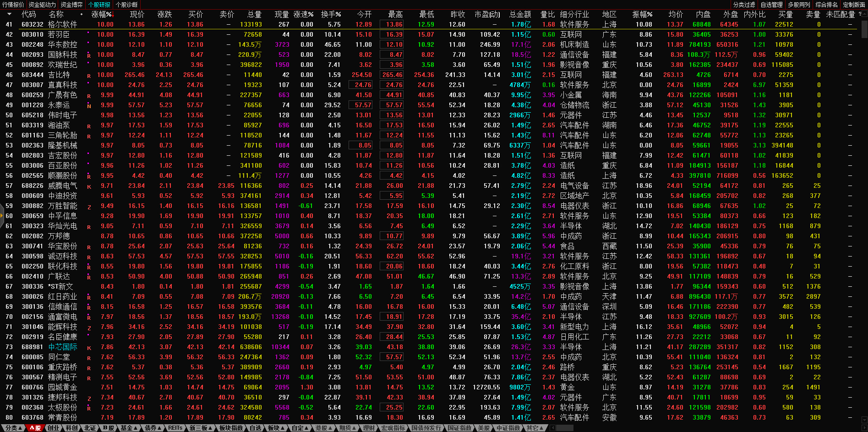The height and width of the screenshot is (432, 868).
Task: Switch to the 个股诊断 tab
Action: point(126,5)
